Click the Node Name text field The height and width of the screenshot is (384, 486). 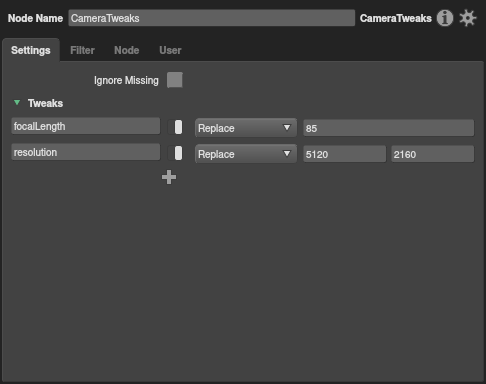pos(212,18)
